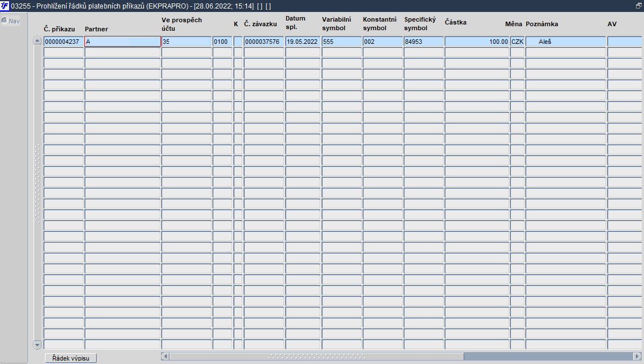Click horizontal scrollbar left arrow

click(165, 356)
